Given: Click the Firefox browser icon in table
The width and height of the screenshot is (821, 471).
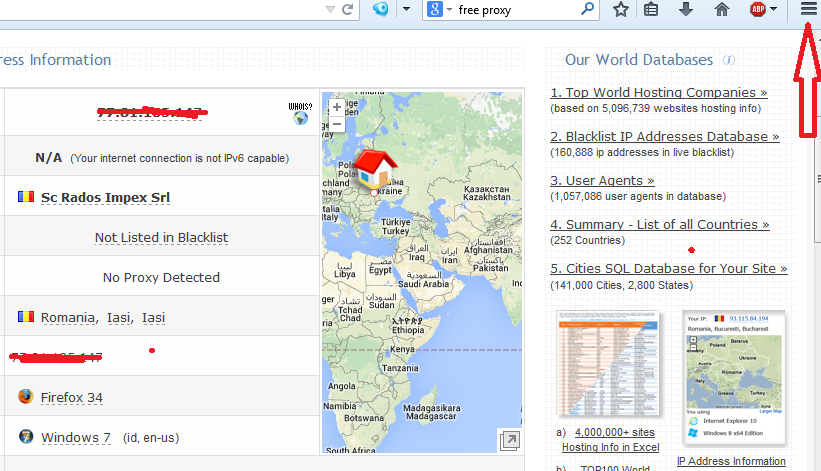Looking at the screenshot, I should [x=25, y=396].
